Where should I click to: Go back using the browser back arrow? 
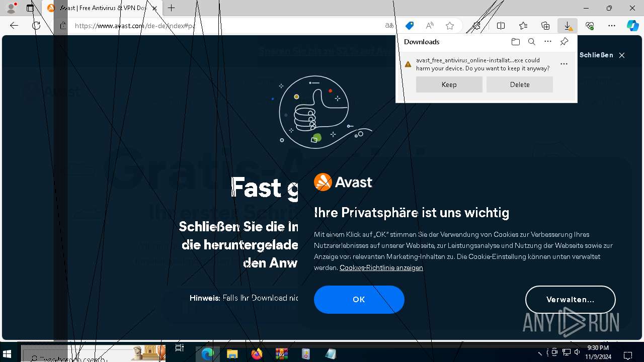(14, 26)
